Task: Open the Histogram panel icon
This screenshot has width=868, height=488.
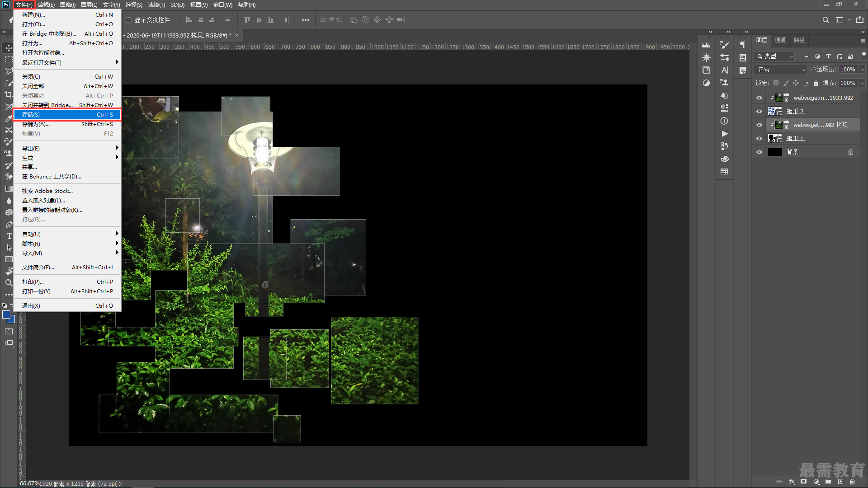Action: coord(706,45)
